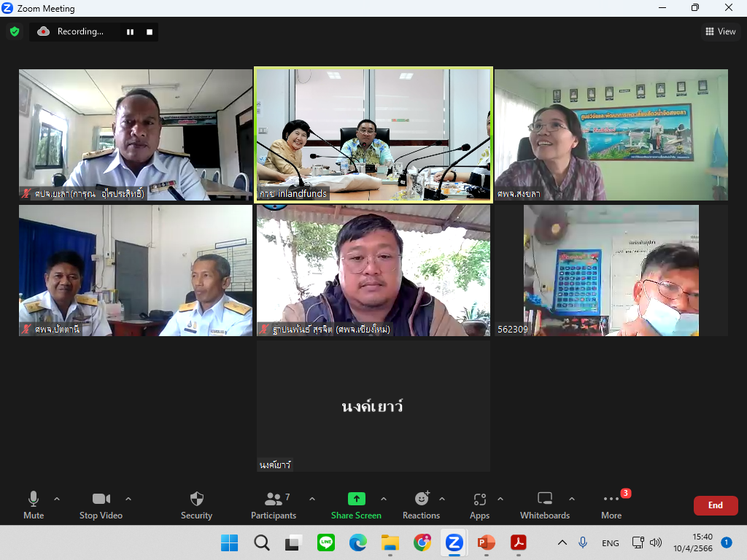Open audio options arrow next to Mute
The image size is (747, 560).
[x=57, y=499]
